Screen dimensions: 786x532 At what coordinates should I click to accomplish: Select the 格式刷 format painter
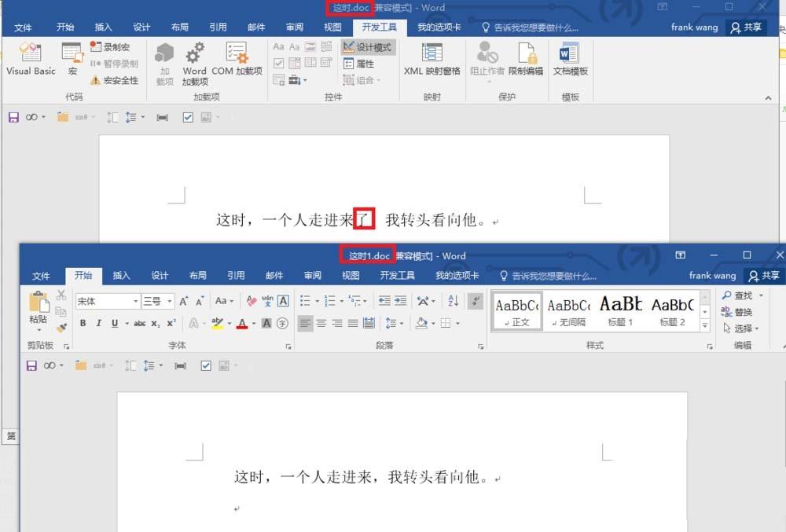click(x=61, y=327)
